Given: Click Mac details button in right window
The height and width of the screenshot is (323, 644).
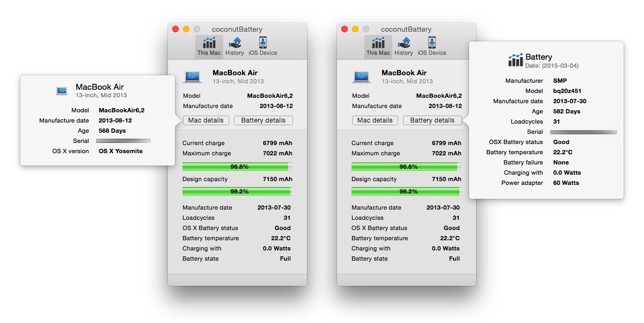Looking at the screenshot, I should coord(375,120).
